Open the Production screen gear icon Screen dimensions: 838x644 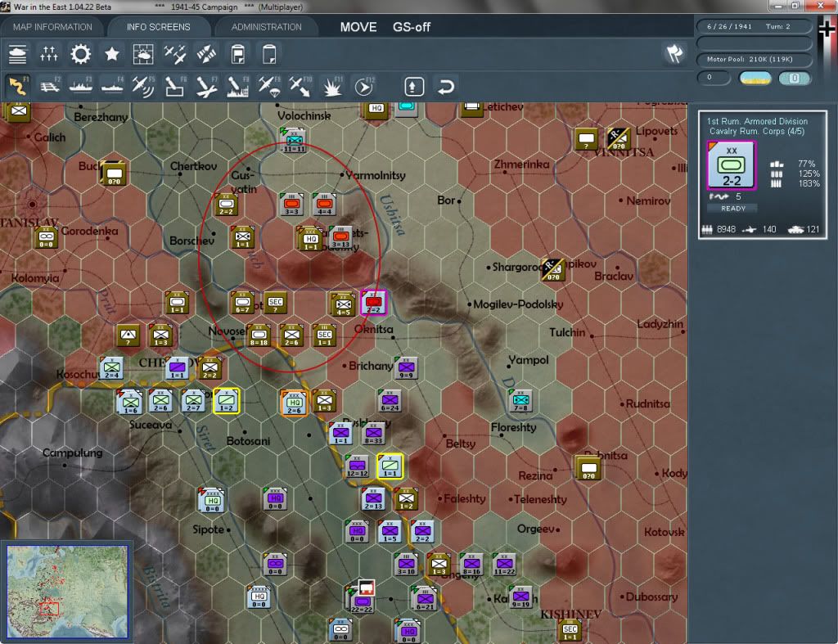coord(81,54)
